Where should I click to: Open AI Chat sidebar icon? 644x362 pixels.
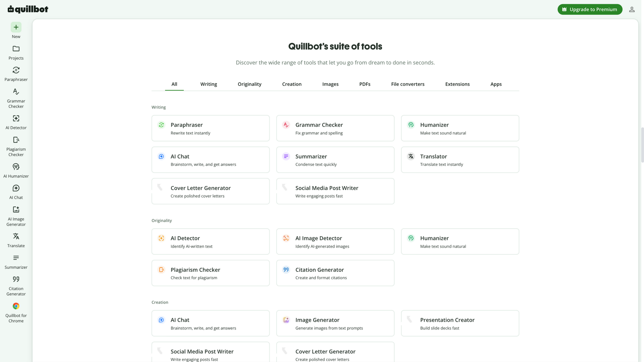[16, 188]
